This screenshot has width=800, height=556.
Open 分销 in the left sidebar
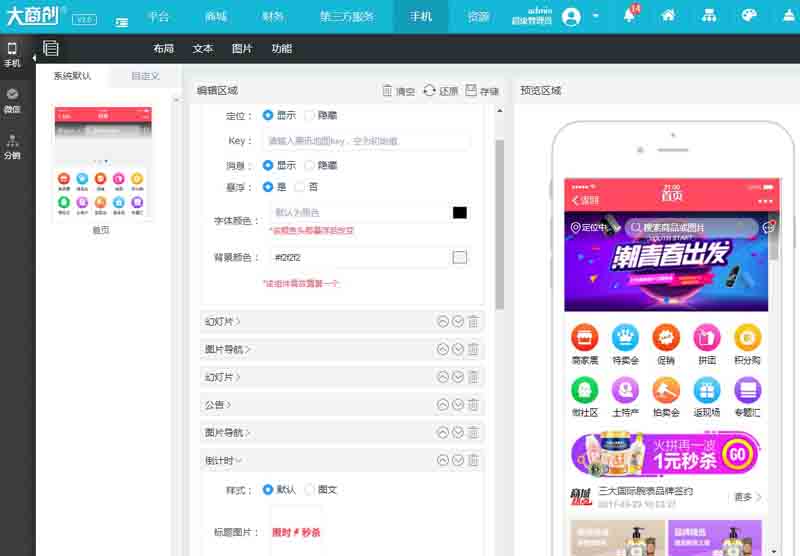point(12,147)
